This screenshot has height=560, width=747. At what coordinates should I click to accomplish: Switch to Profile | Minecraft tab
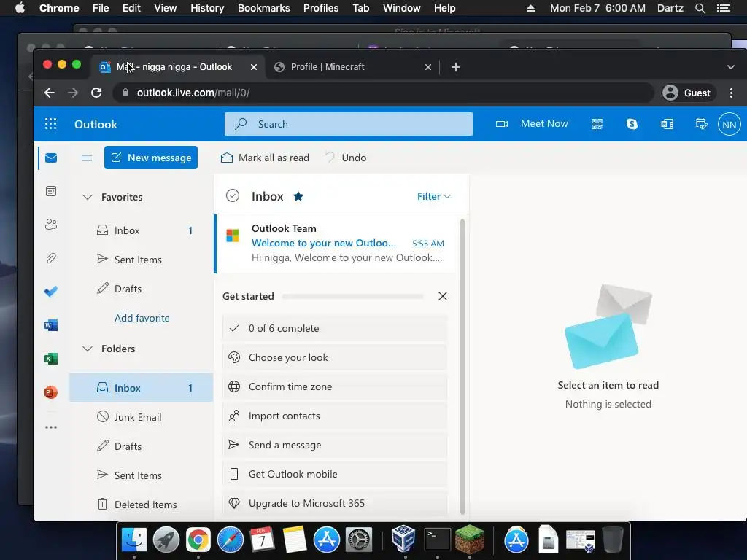[x=353, y=67]
